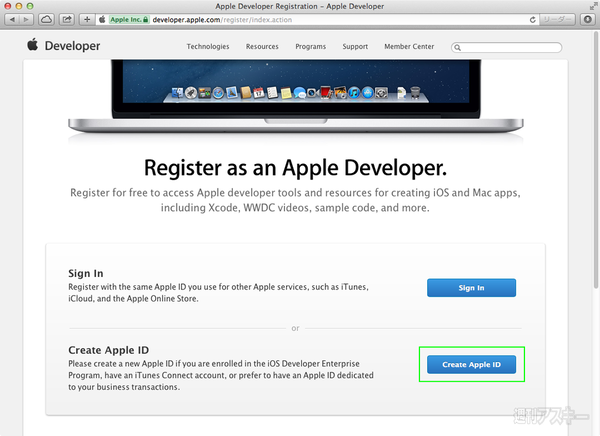Click the yellow minimize window button
This screenshot has height=436, width=600.
tap(18, 6)
